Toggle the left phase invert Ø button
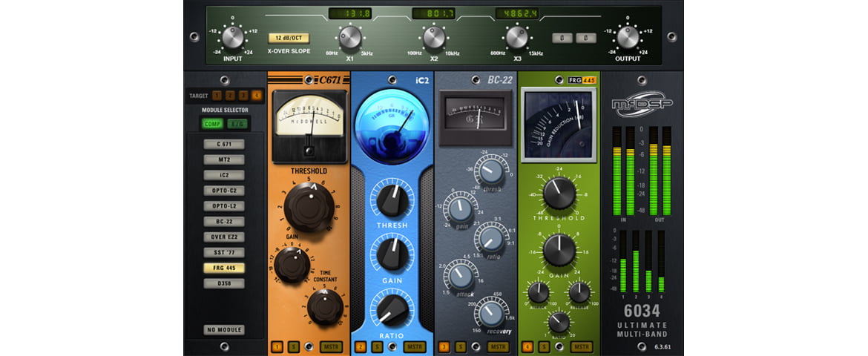This screenshot has height=356, width=868. (562, 39)
